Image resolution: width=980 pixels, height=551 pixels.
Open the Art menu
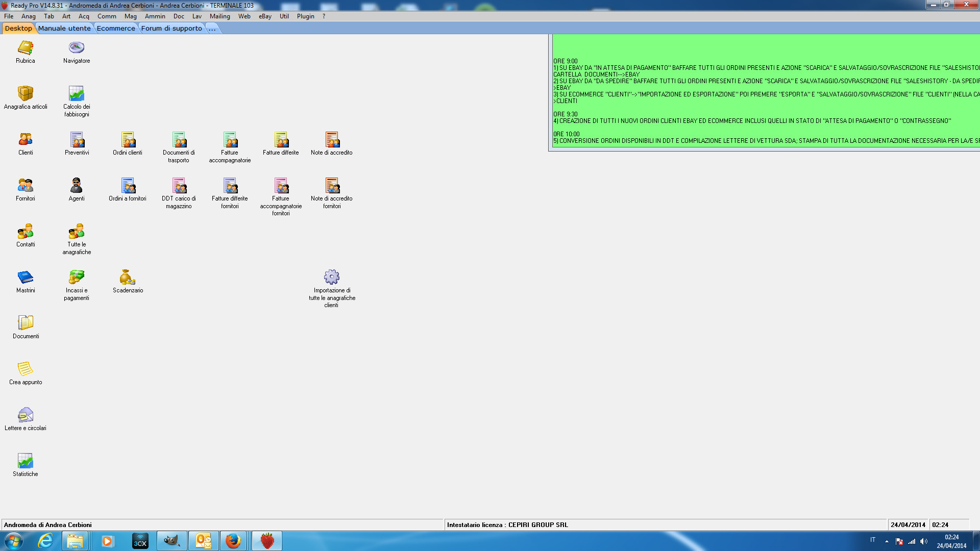[66, 16]
